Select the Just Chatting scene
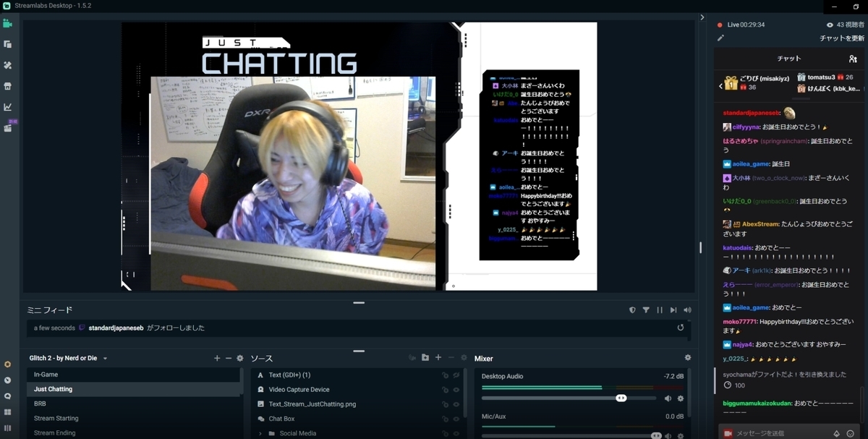Viewport: 868px width, 439px height. point(133,389)
